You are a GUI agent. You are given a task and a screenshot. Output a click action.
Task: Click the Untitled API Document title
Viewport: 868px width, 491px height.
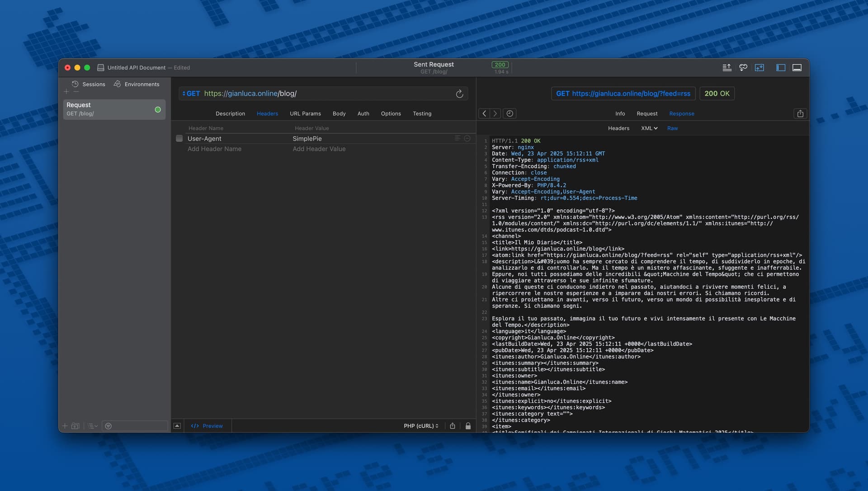pyautogui.click(x=137, y=67)
